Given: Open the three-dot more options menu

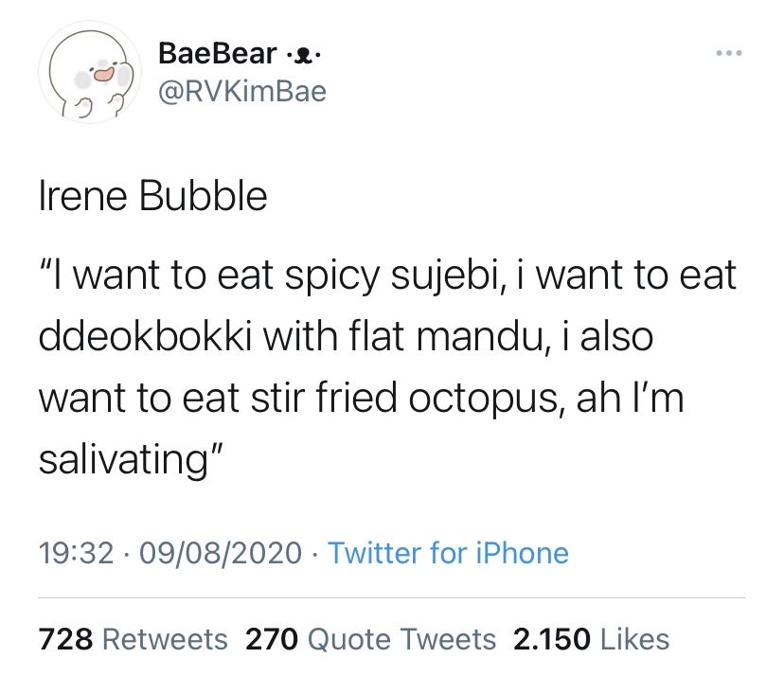Looking at the screenshot, I should (728, 54).
